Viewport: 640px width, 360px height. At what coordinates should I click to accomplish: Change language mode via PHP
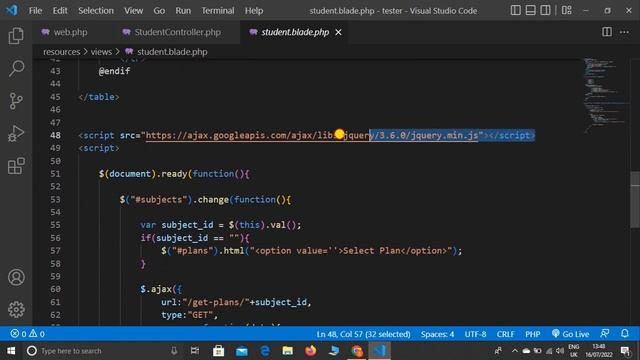pyautogui.click(x=533, y=334)
